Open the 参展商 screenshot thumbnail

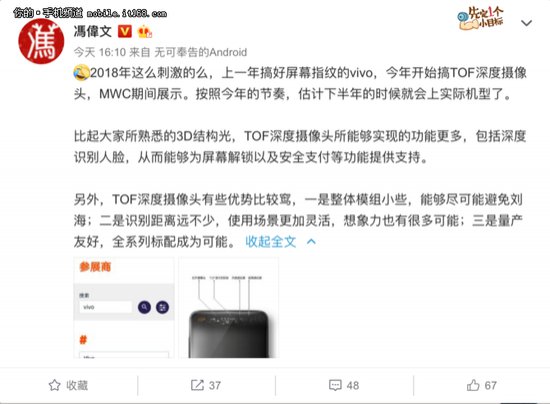pyautogui.click(x=124, y=307)
